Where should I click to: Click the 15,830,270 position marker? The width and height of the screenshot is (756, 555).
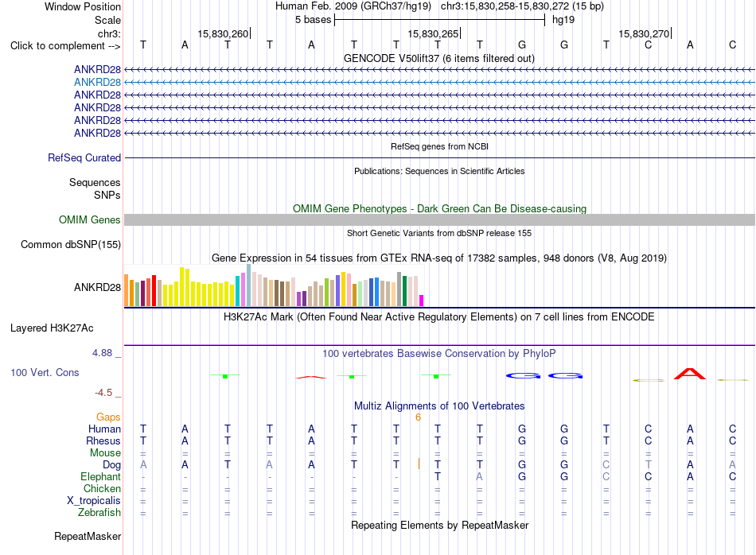644,33
